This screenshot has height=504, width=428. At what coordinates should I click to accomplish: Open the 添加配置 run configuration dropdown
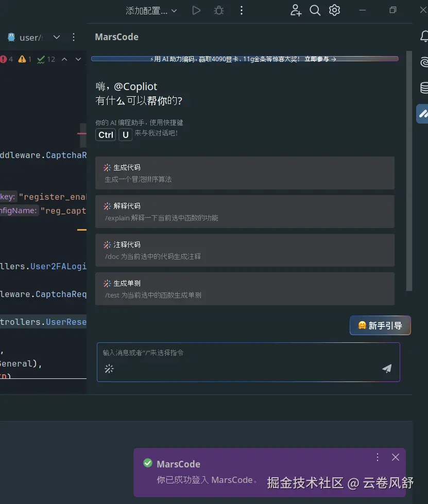coord(151,10)
